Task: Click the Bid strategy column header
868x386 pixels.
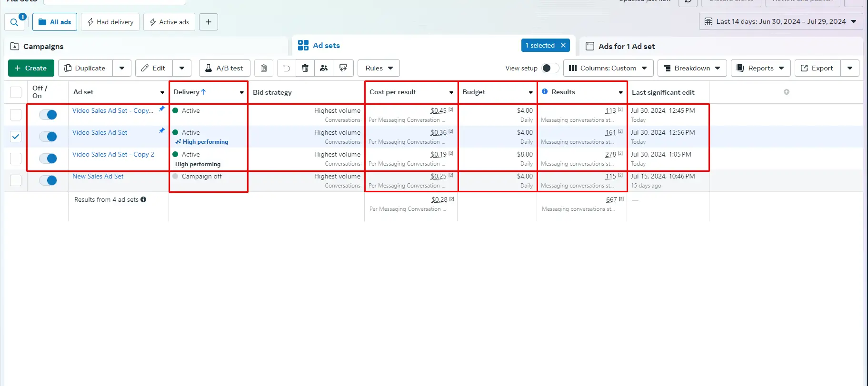Action: tap(272, 92)
